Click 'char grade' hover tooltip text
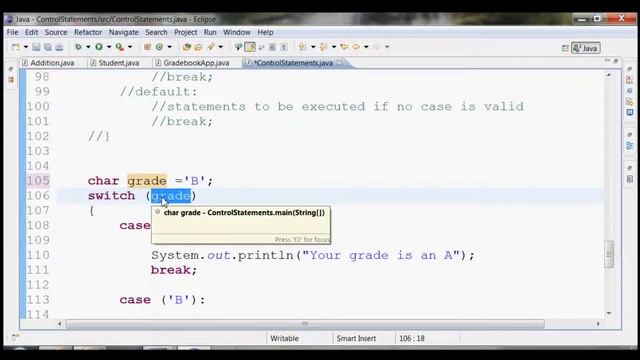 coord(244,213)
